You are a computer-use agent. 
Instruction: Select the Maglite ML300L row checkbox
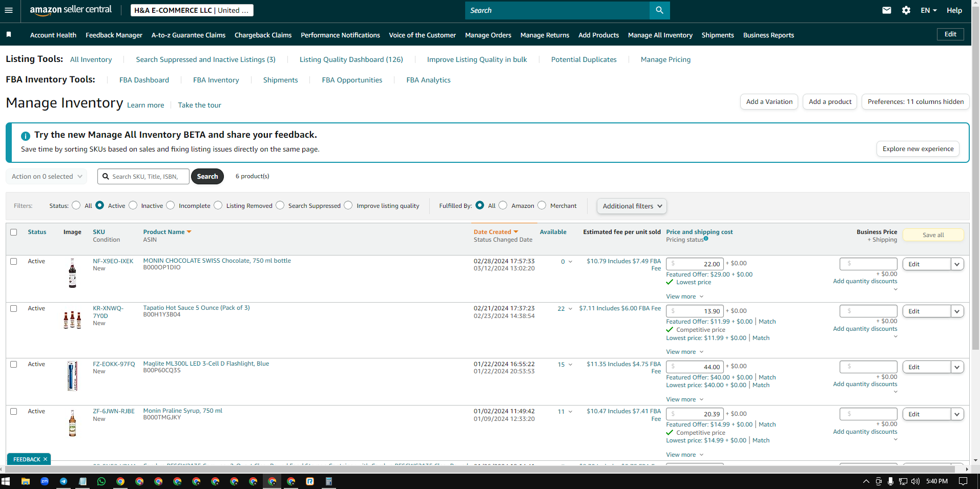(x=14, y=365)
